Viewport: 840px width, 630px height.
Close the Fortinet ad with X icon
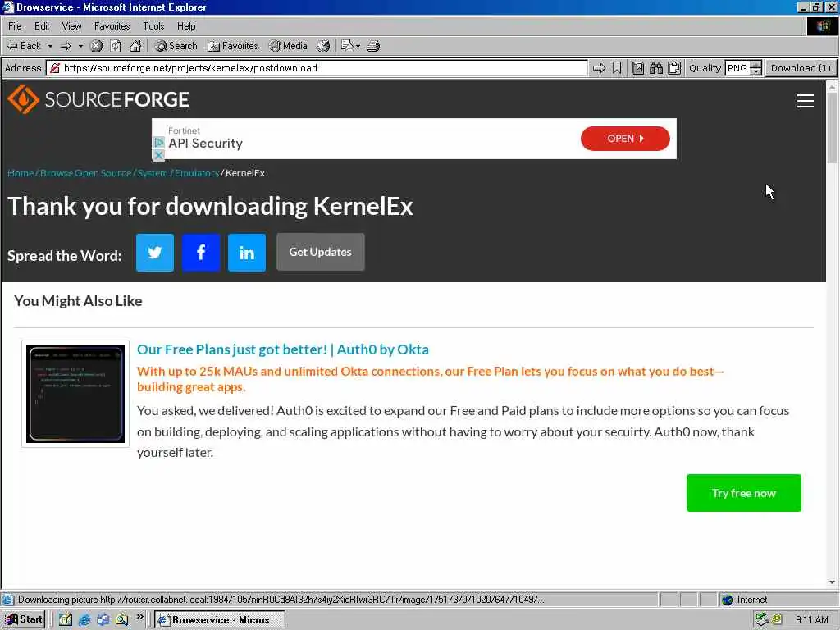click(x=158, y=155)
